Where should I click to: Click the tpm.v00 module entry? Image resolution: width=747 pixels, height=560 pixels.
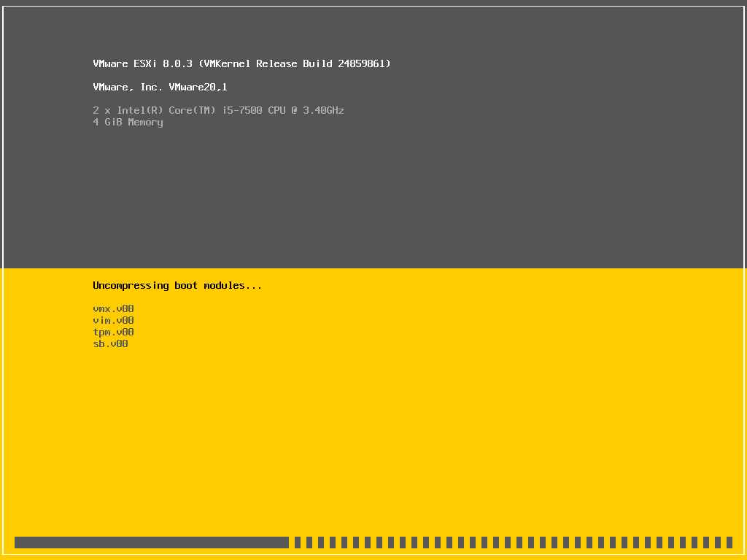[x=112, y=332]
